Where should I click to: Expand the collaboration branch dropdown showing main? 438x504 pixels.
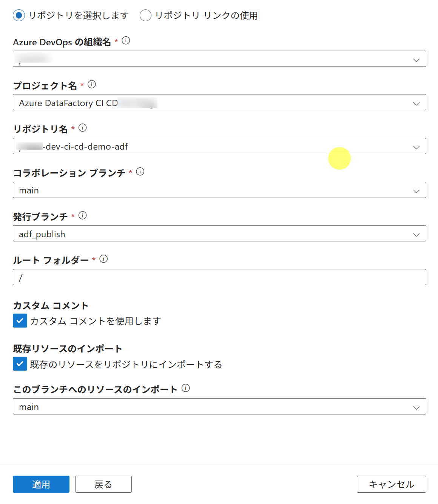pyautogui.click(x=219, y=190)
